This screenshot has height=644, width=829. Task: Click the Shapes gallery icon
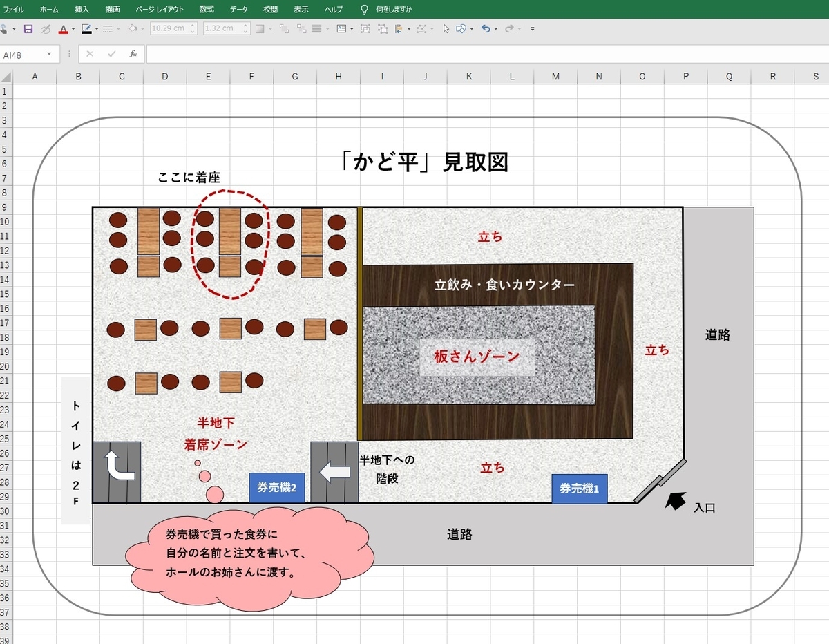tap(461, 29)
